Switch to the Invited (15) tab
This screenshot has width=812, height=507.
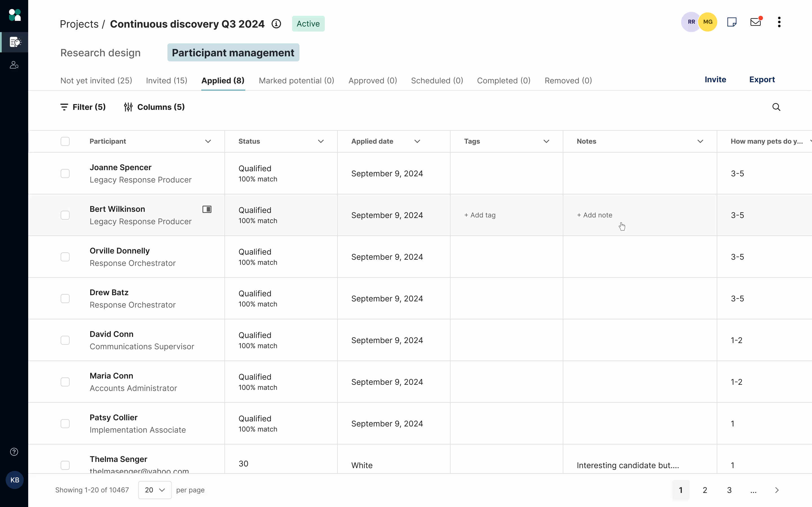[x=166, y=81]
